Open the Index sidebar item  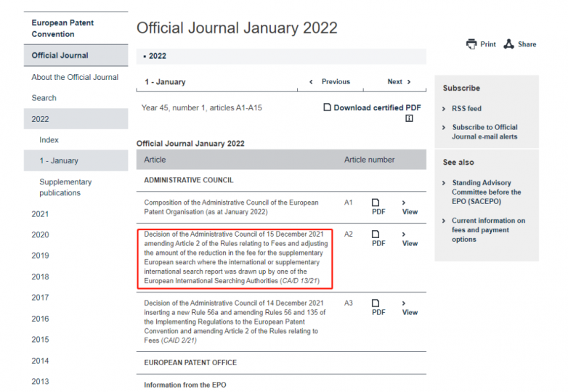[49, 140]
